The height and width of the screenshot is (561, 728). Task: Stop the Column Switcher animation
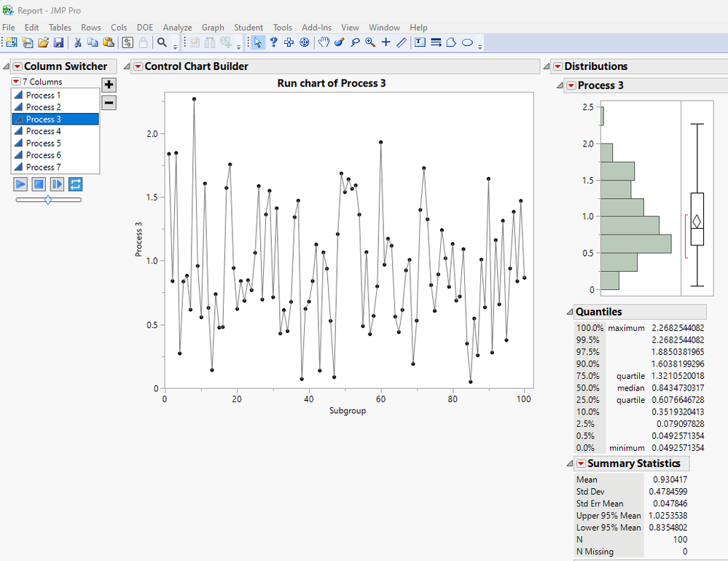point(39,184)
